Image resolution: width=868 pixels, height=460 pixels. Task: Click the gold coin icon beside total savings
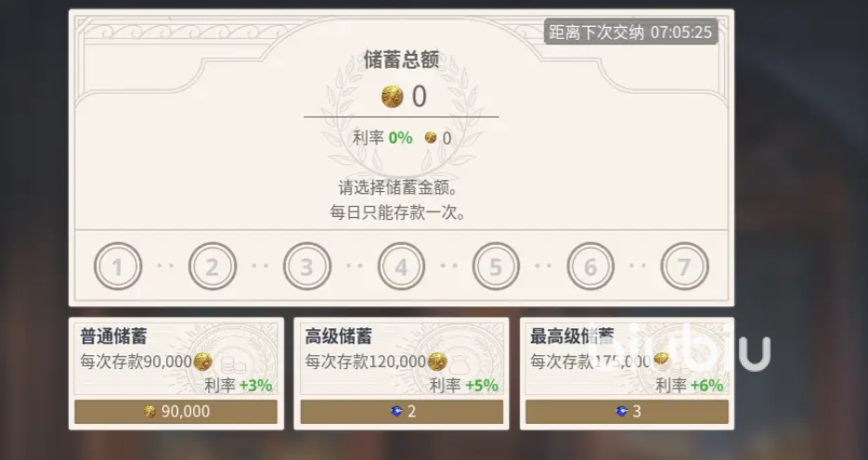coord(393,96)
